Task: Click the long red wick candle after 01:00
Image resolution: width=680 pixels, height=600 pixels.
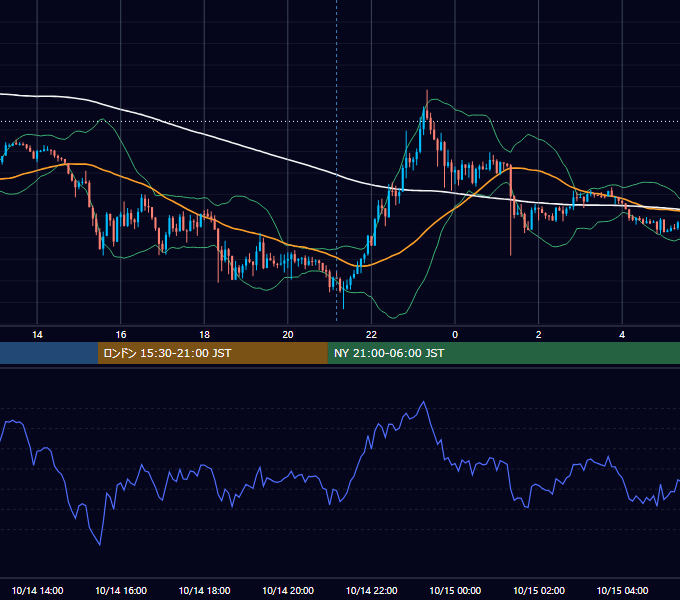Action: [510, 210]
